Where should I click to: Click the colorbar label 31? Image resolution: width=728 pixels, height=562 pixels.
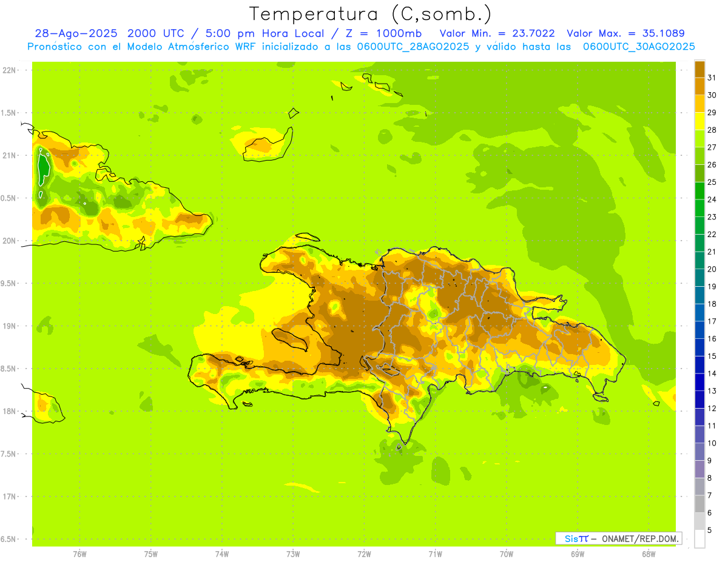point(712,78)
